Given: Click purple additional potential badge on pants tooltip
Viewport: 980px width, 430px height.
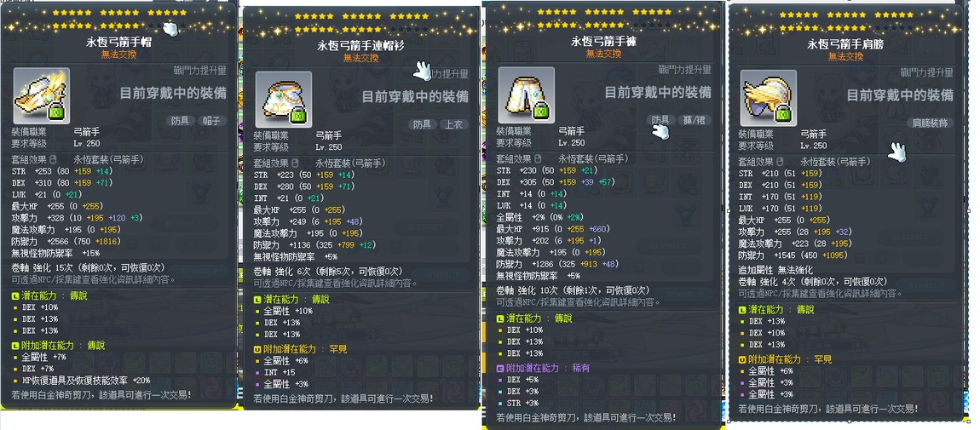Looking at the screenshot, I should tap(499, 368).
